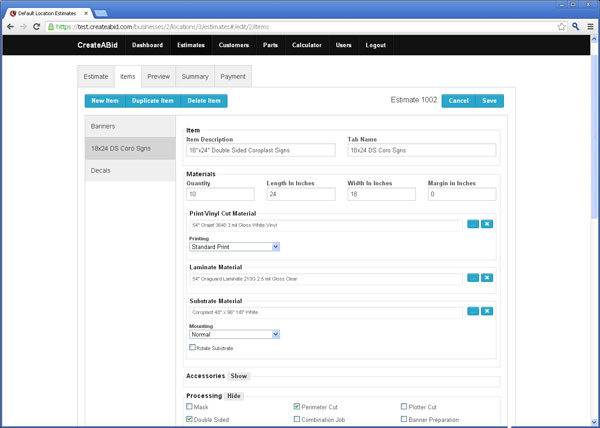Remove the Substrate Material
600x428 pixels.
pos(487,311)
